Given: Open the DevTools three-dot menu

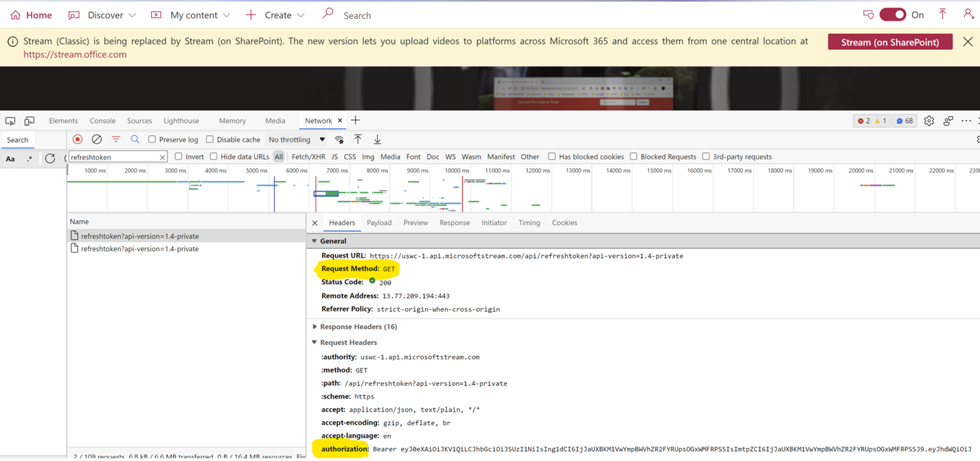Looking at the screenshot, I should coord(966,121).
